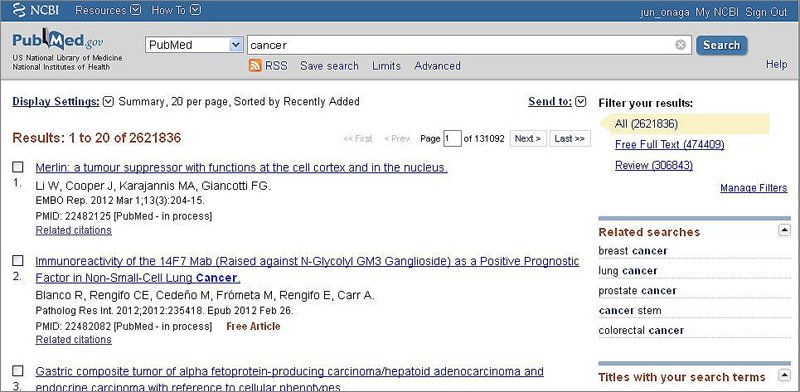Open the Advanced search link
The height and width of the screenshot is (392, 800).
437,66
